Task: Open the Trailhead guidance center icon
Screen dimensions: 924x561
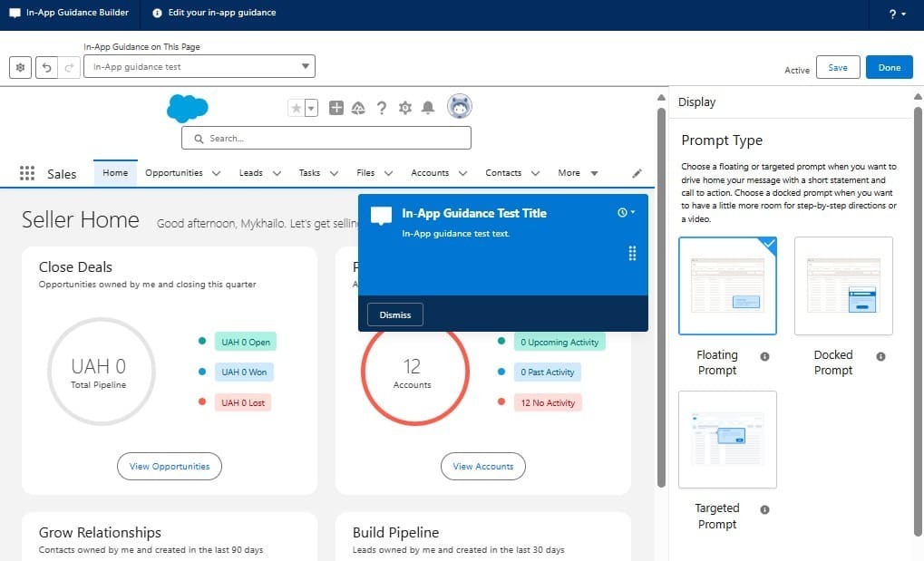Action: [x=358, y=108]
